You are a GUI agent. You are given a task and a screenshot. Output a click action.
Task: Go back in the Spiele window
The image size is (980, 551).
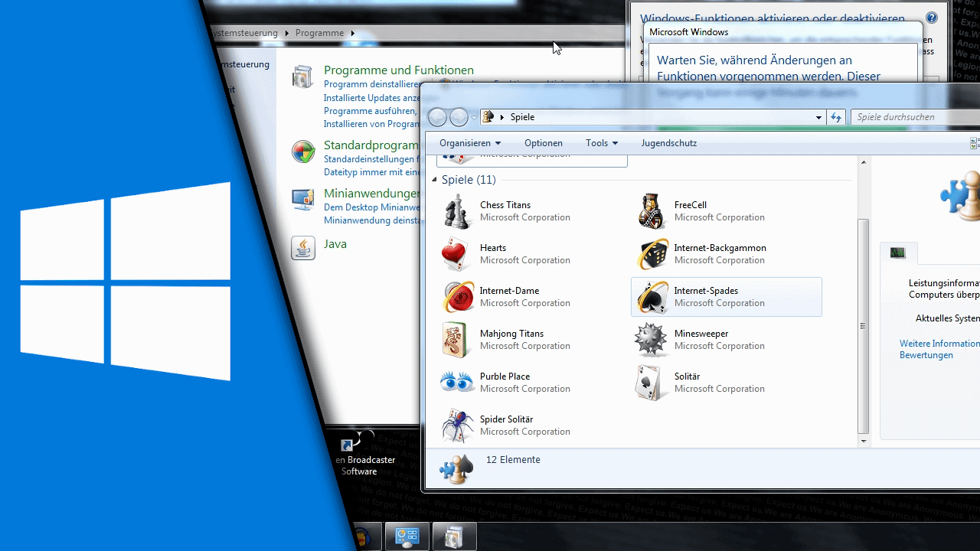click(437, 117)
